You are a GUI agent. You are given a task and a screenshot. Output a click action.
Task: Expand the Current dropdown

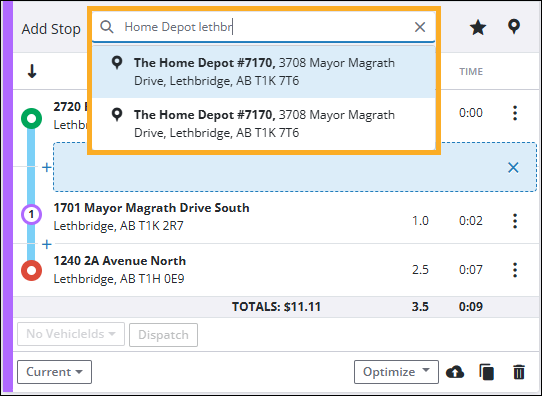[54, 372]
